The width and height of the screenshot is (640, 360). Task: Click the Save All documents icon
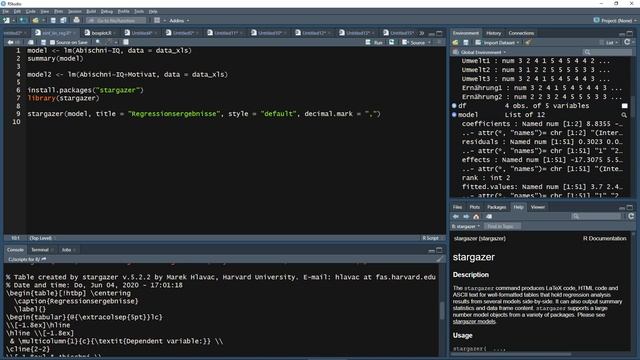(x=63, y=20)
